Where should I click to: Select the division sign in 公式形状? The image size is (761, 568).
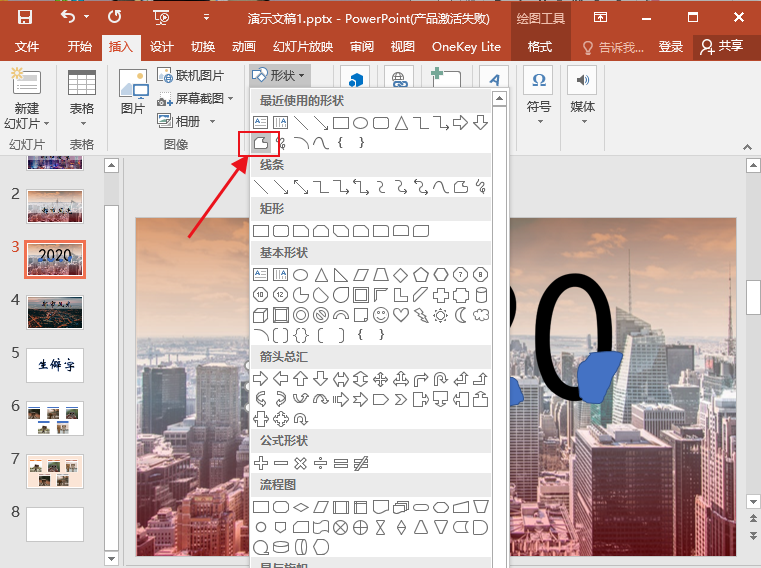tap(321, 463)
